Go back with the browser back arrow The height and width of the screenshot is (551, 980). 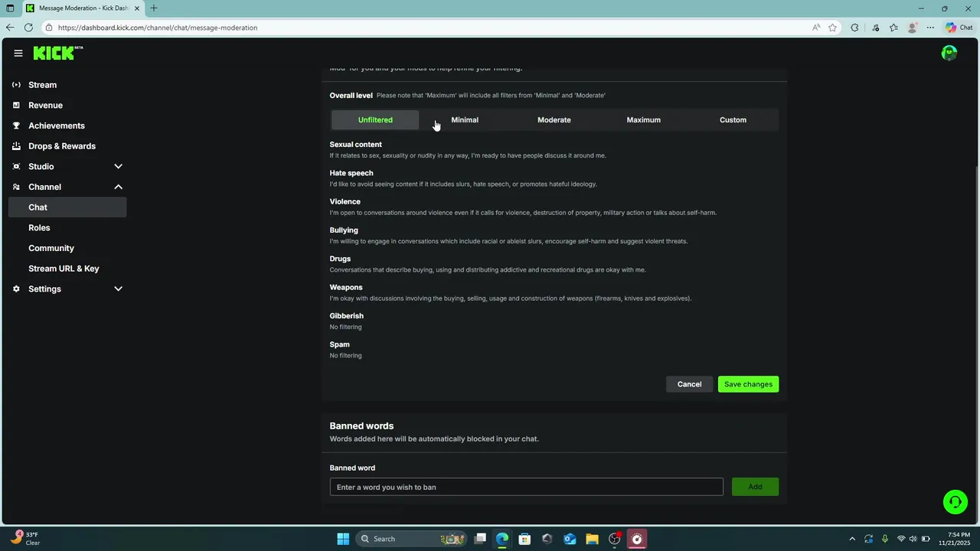tap(10, 28)
